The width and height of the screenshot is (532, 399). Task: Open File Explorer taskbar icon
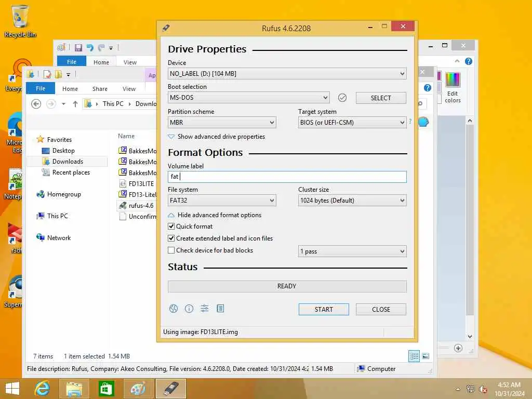tap(74, 389)
